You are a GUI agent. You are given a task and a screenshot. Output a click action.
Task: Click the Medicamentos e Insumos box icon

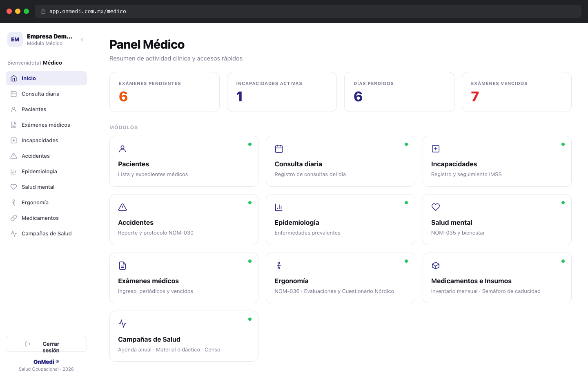click(436, 266)
